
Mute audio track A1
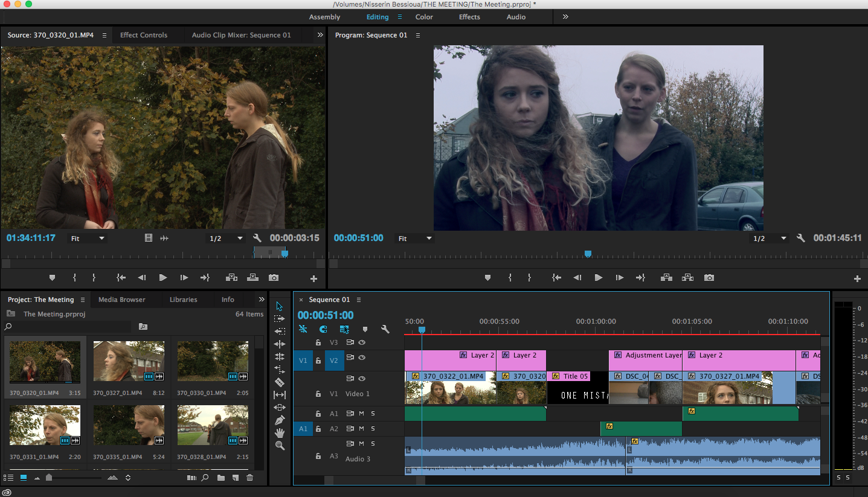point(361,414)
